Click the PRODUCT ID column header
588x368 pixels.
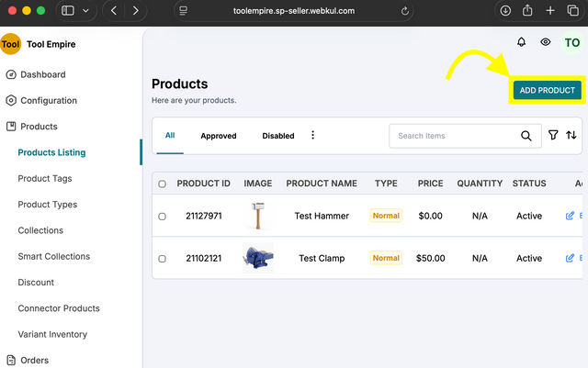[204, 184]
